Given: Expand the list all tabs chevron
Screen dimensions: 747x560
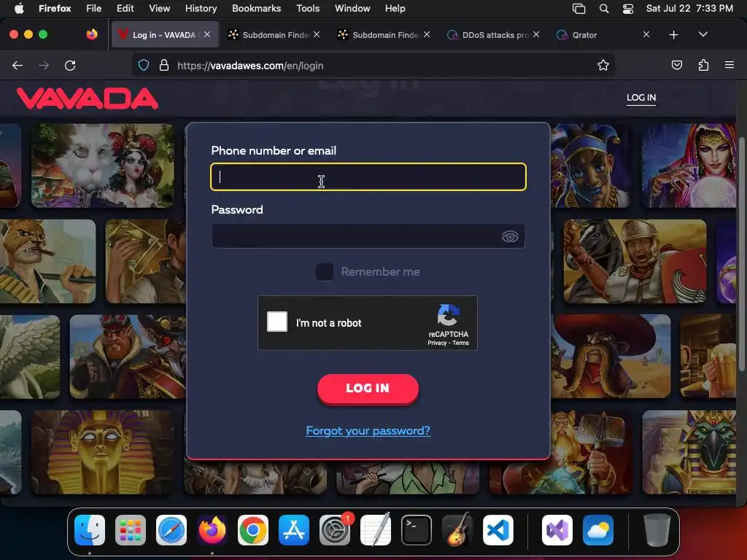Looking at the screenshot, I should tap(703, 34).
